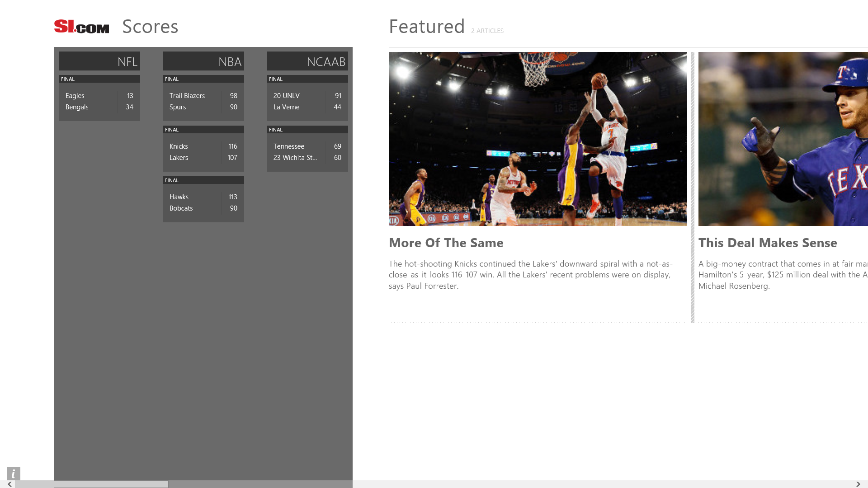The image size is (868, 488).
Task: Click the left navigation arrow
Action: [9, 483]
